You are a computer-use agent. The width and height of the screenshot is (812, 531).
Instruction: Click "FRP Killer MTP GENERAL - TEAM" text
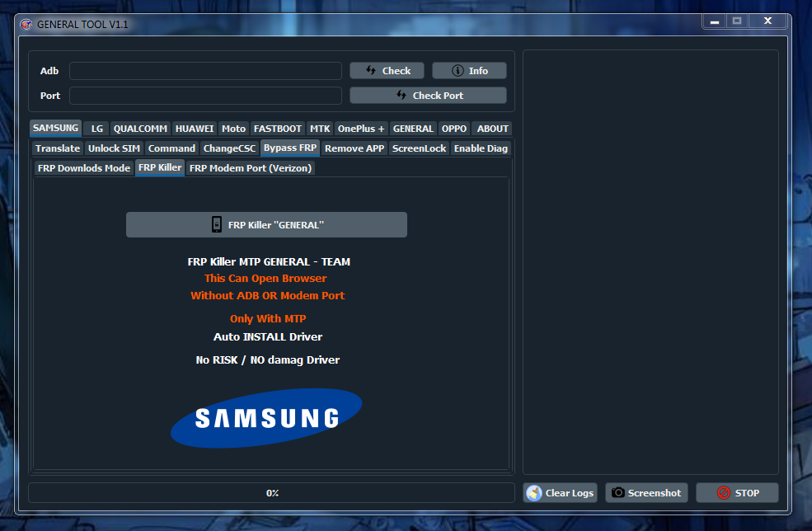[269, 261]
